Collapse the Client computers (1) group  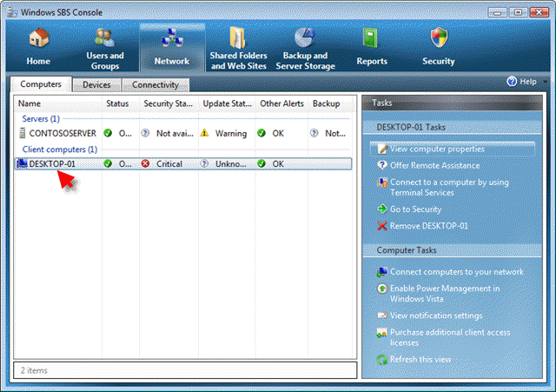(60, 149)
